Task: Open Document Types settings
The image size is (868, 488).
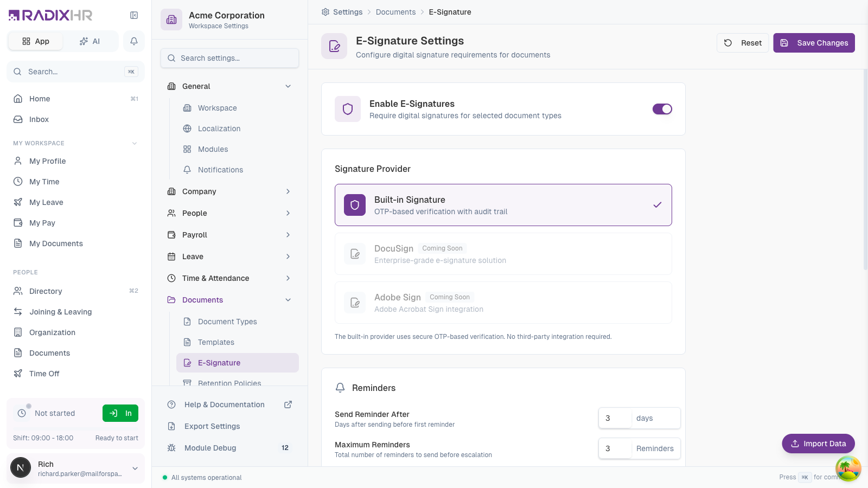Action: (x=238, y=322)
